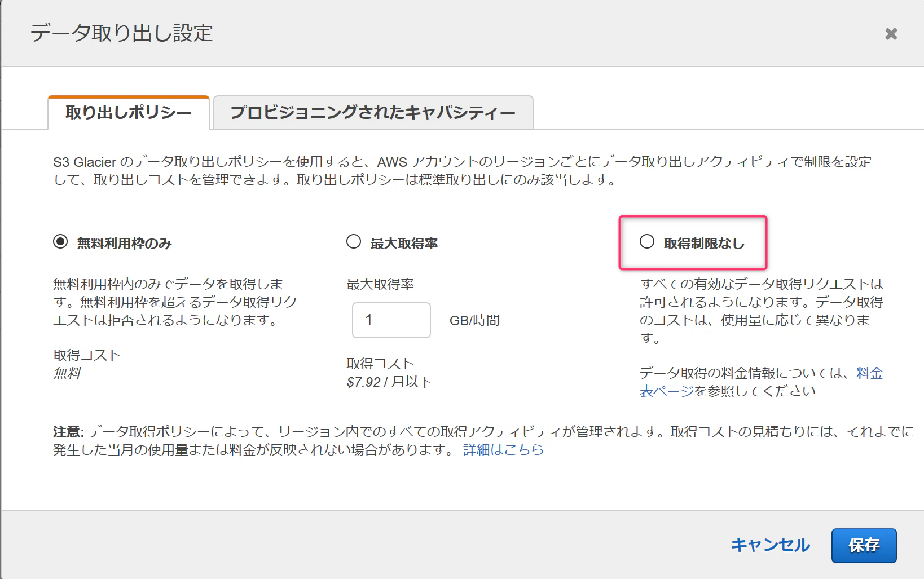Focus the GB/時間 rate input field
This screenshot has height=579, width=924.
391,320
